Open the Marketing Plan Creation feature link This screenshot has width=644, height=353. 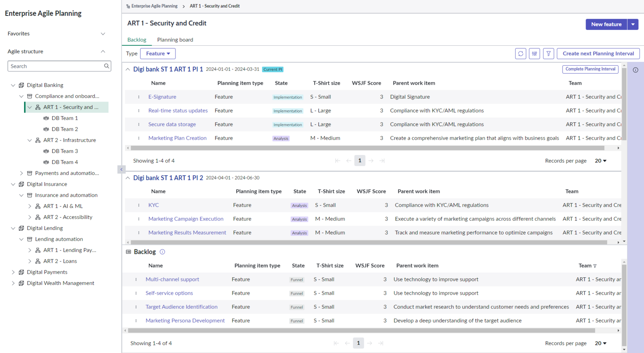coord(177,138)
